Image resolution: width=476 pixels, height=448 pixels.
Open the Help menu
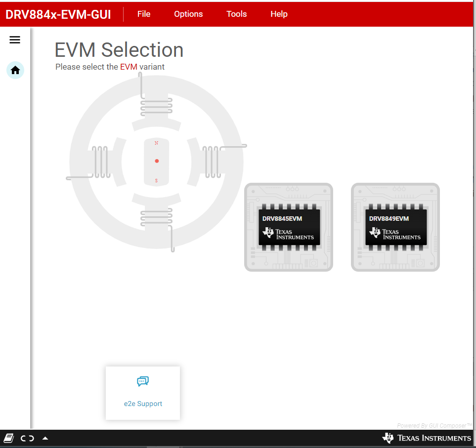tap(279, 14)
